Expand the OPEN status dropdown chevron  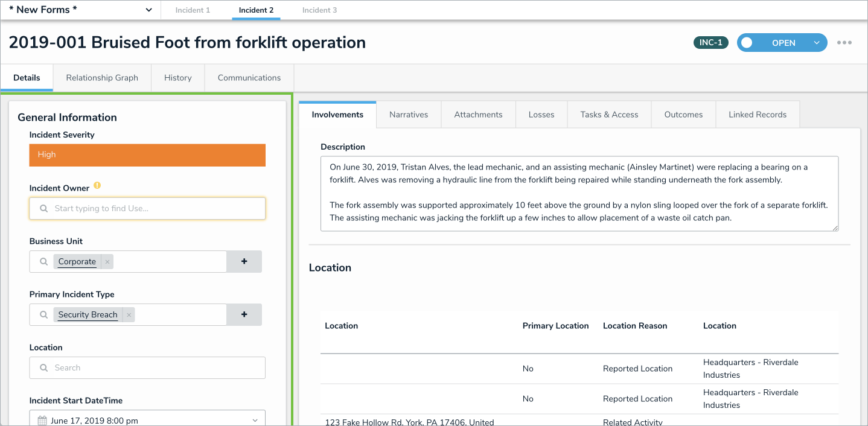(817, 43)
